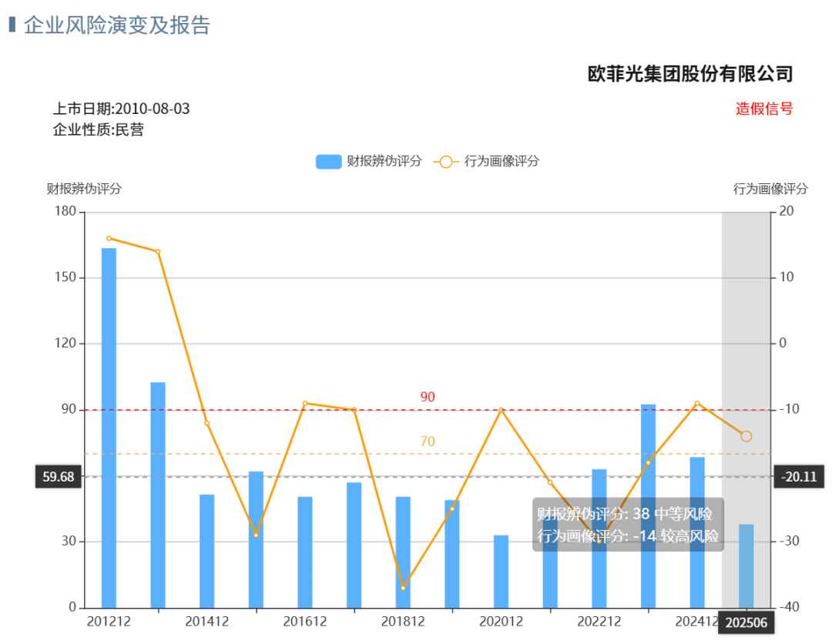
Task: Click the 180 left y-axis label
Action: pyautogui.click(x=65, y=211)
